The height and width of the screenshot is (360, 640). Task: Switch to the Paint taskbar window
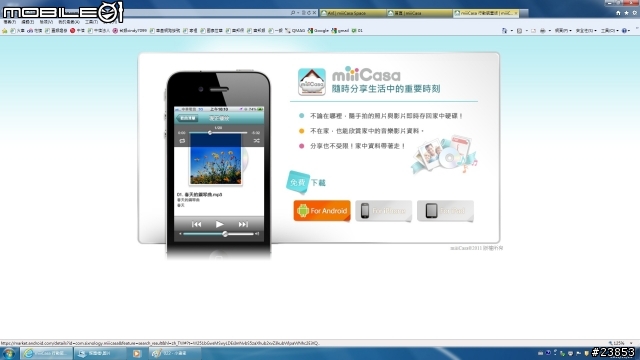pyautogui.click(x=174, y=353)
